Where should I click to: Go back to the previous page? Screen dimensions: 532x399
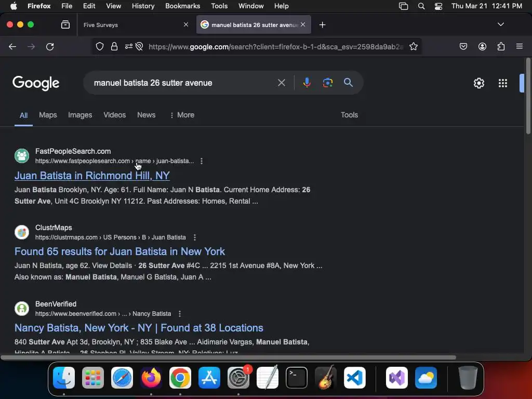click(x=12, y=46)
